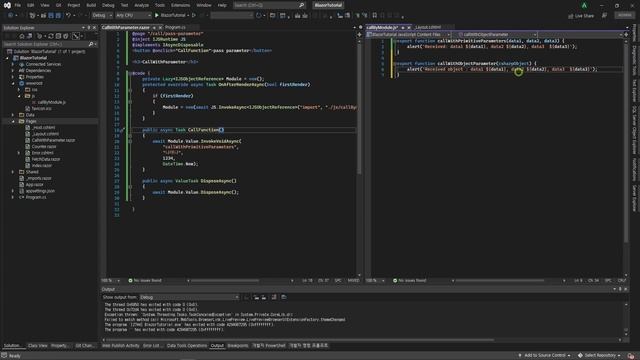Click split editor icon in left code pane
640x360 pixels.
tap(360, 35)
